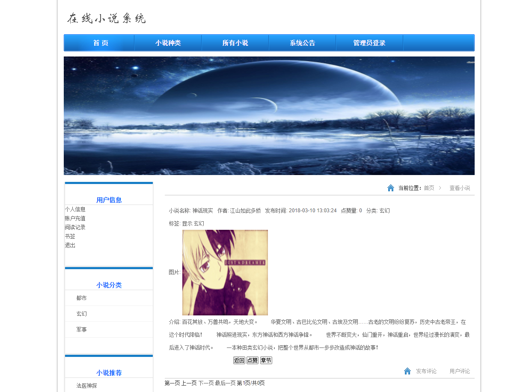Image resolution: width=532 pixels, height=392 pixels.
Task: Click the home icon beside the breadcrumb
Action: 390,187
